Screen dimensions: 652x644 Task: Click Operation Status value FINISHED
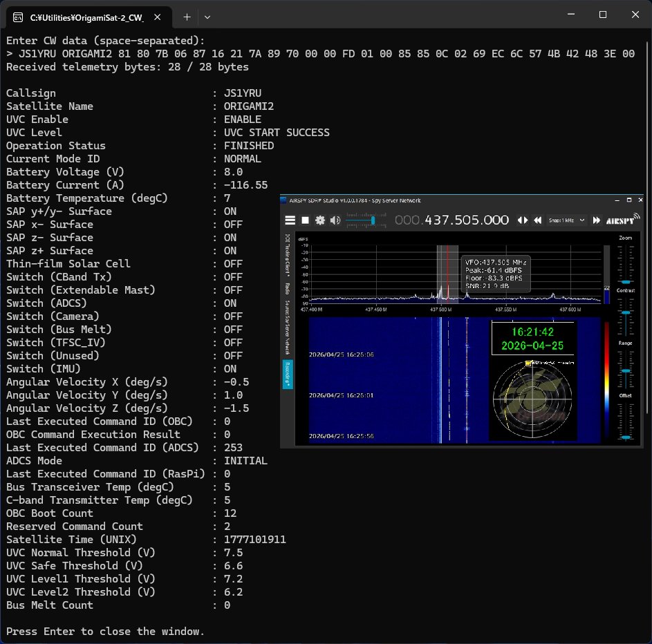249,146
